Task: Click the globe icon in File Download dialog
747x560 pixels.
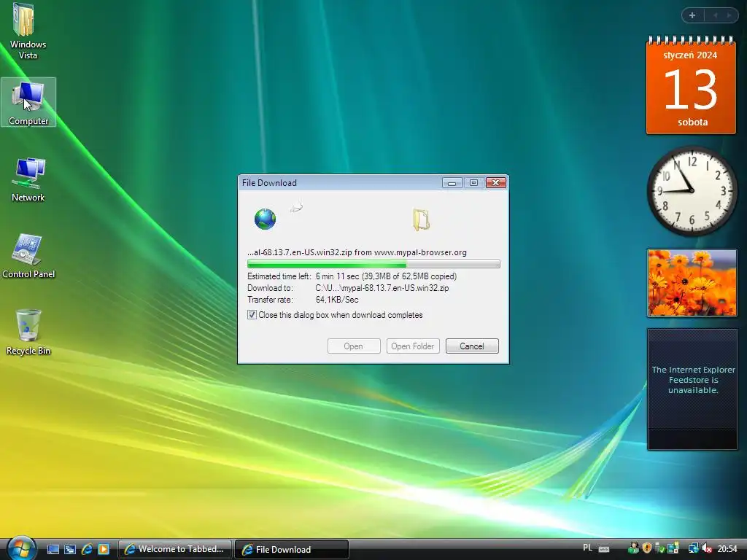Action: (265, 219)
